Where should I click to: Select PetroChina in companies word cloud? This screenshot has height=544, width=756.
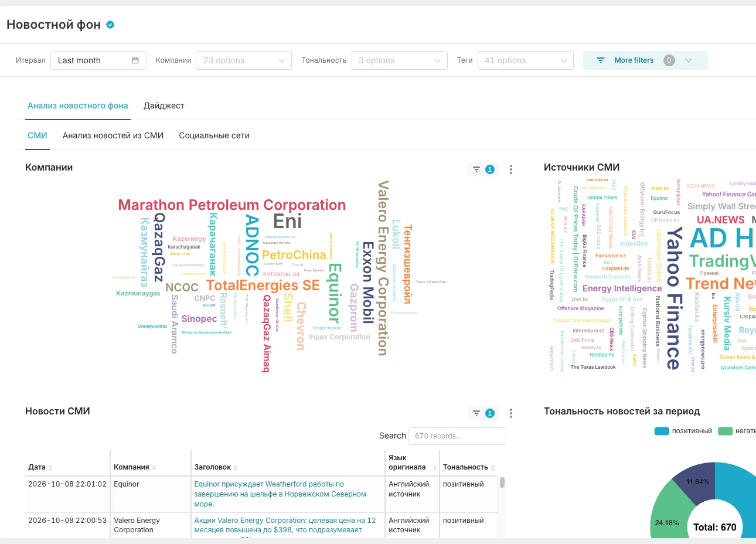point(294,255)
